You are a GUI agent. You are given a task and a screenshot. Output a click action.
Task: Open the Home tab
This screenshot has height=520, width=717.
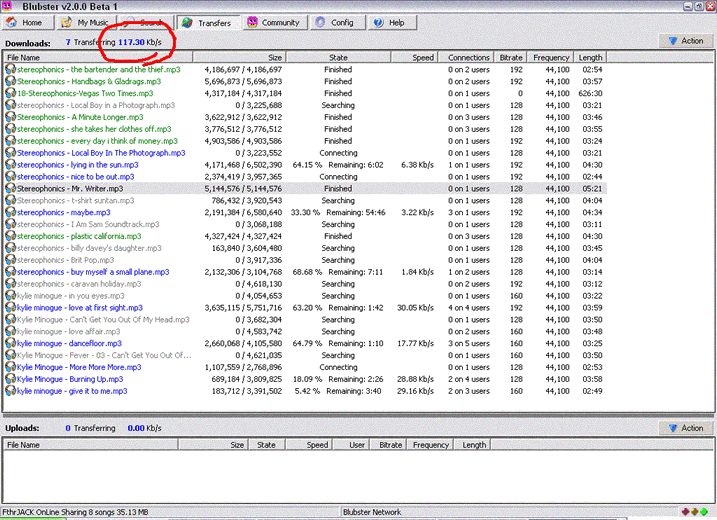click(27, 22)
